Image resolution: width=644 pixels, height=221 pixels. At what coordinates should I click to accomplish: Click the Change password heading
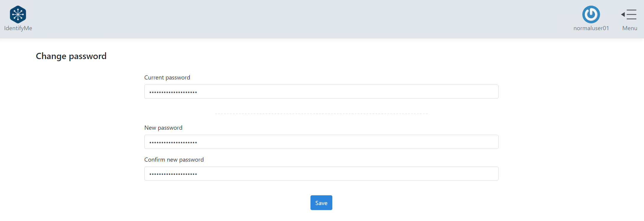pos(71,56)
